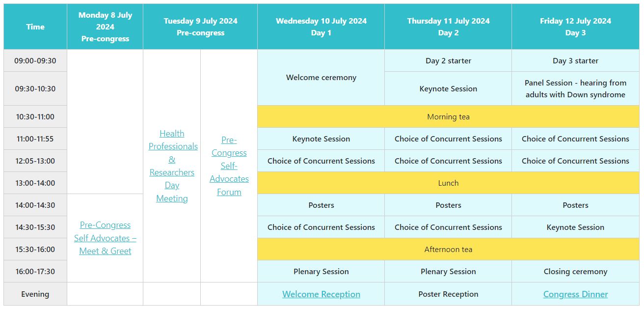Viewport: 644px width, 310px height.
Task: Open the Congress Dinner link
Action: 575,294
